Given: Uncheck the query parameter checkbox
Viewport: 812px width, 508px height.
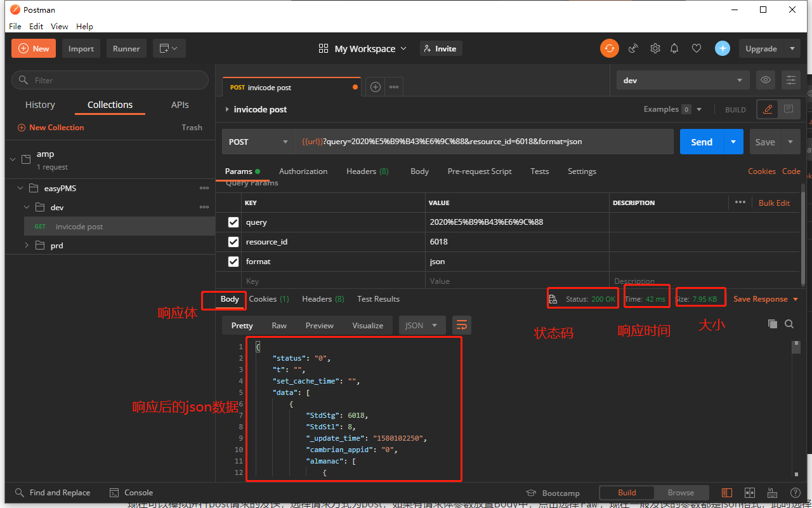Looking at the screenshot, I should 233,222.
